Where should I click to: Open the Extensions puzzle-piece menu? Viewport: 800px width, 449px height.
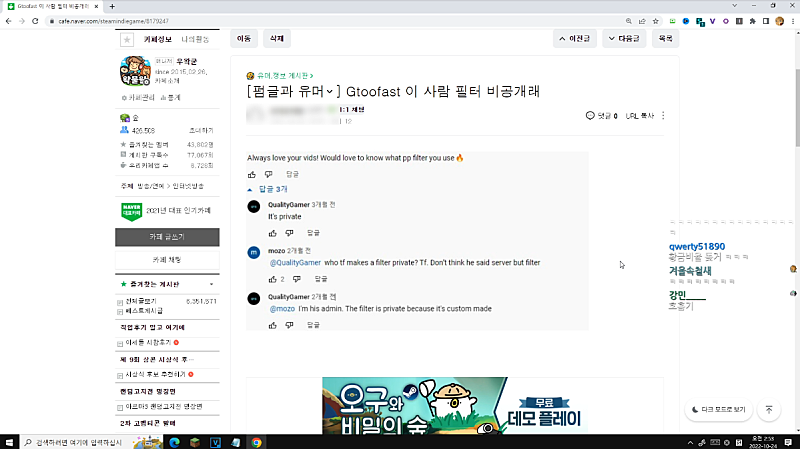(x=753, y=21)
